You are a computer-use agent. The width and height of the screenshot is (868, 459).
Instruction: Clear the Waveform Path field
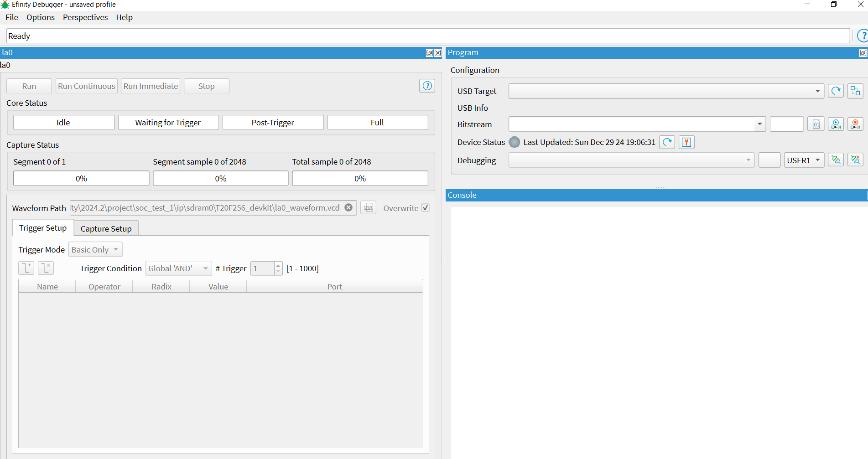click(x=348, y=207)
